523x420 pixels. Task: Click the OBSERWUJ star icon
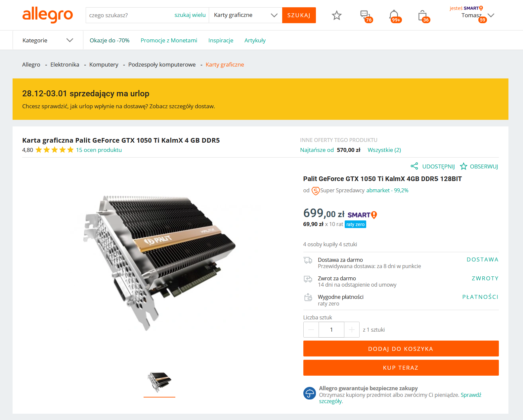(x=463, y=166)
